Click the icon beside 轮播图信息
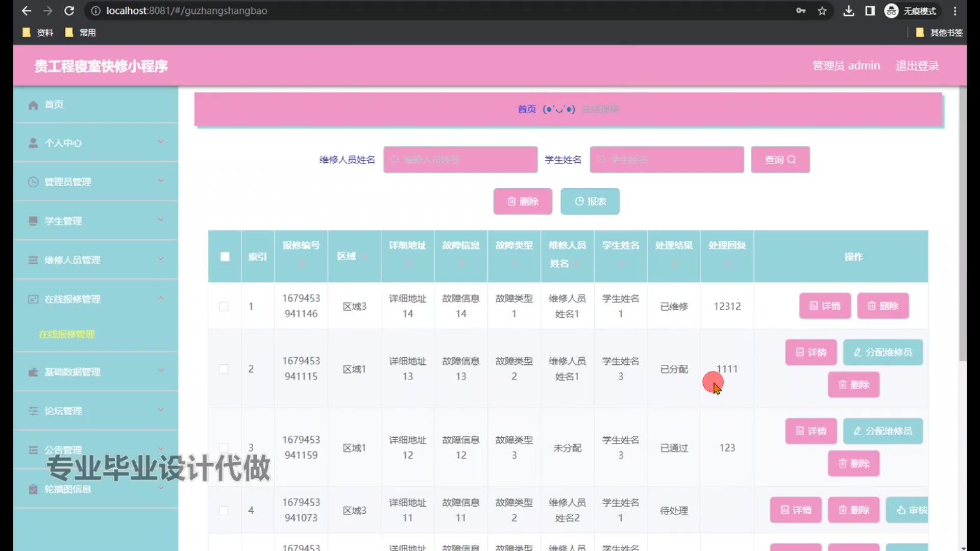The height and width of the screenshot is (551, 980). pyautogui.click(x=33, y=489)
